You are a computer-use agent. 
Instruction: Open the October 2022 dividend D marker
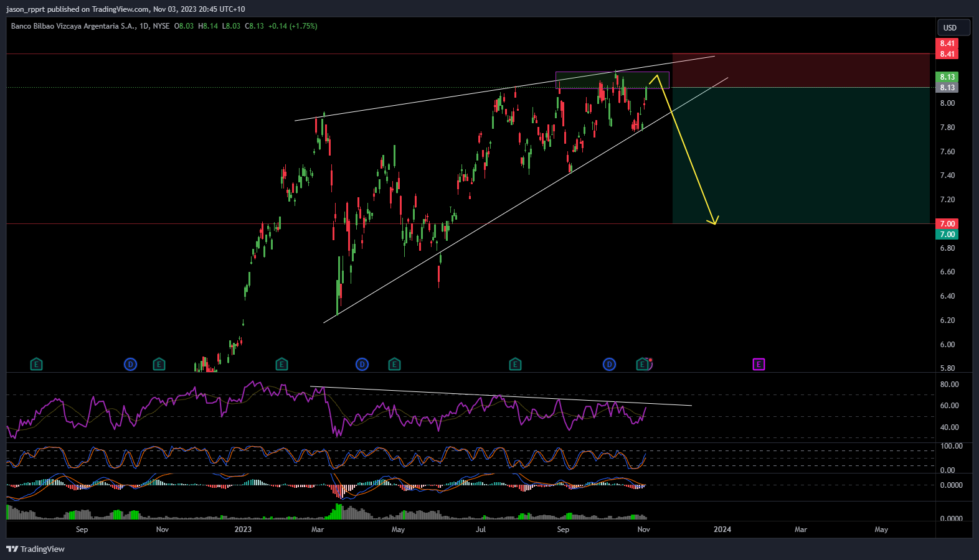click(x=130, y=365)
